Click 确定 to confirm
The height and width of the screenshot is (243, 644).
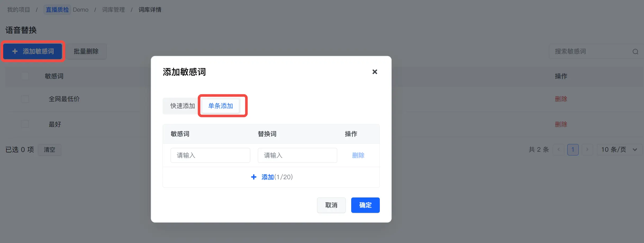tap(365, 205)
